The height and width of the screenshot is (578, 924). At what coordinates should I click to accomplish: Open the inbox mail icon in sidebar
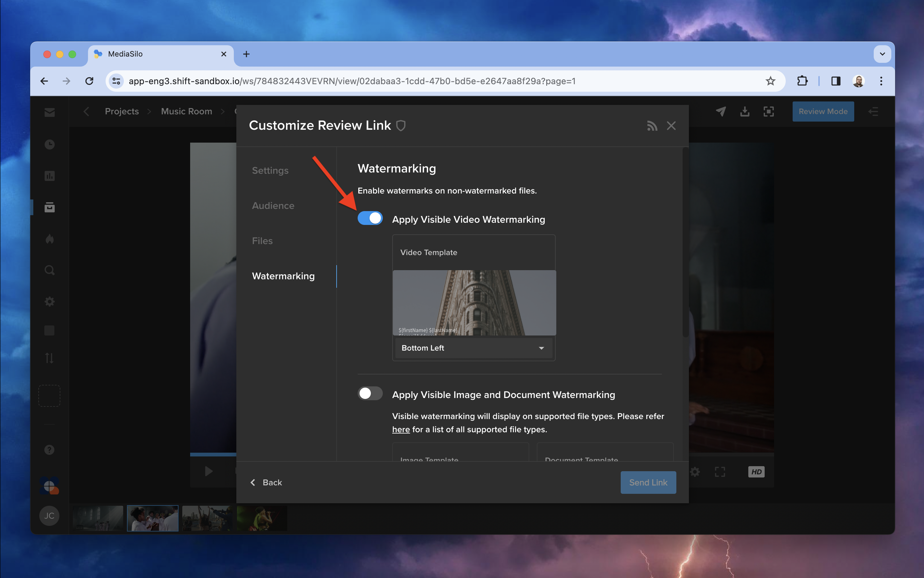49,112
